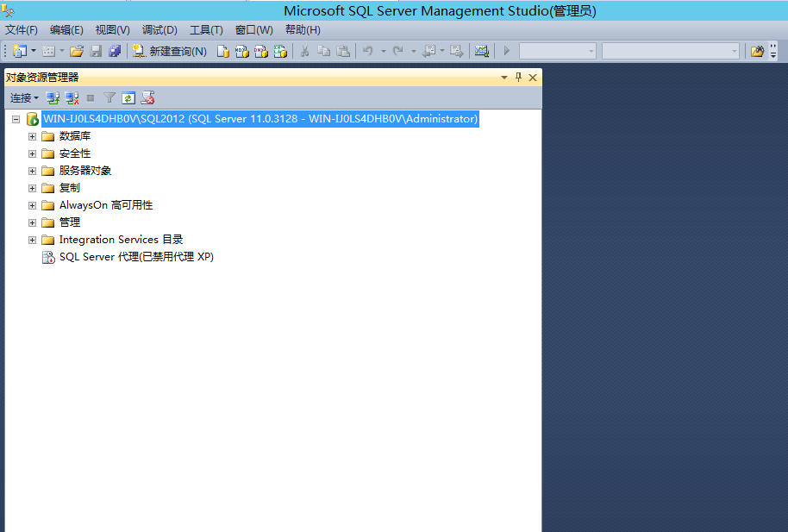Collapse the server node WIN-IJ0LS4DHB0V\SQL2012

pyautogui.click(x=16, y=119)
